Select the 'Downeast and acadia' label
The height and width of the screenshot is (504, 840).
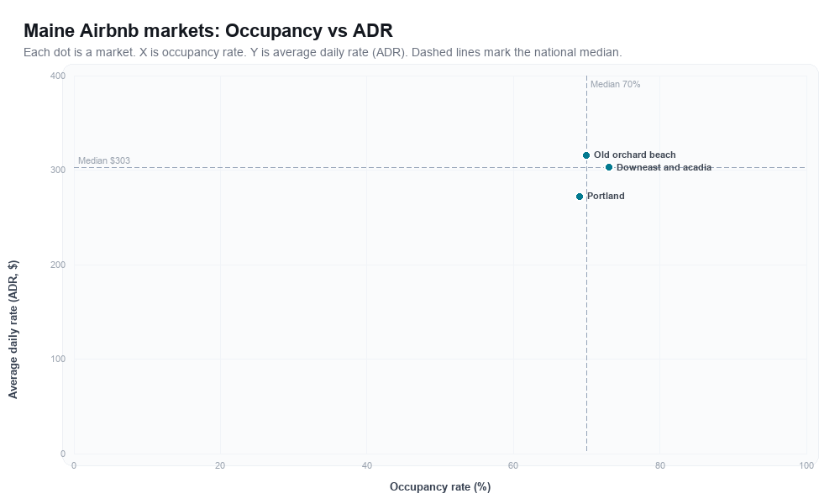pyautogui.click(x=664, y=168)
